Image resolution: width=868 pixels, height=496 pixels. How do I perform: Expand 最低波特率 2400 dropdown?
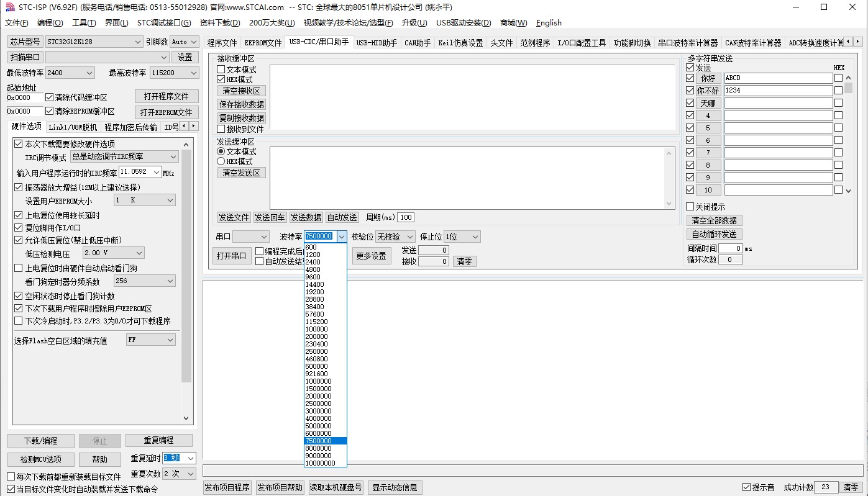click(70, 73)
